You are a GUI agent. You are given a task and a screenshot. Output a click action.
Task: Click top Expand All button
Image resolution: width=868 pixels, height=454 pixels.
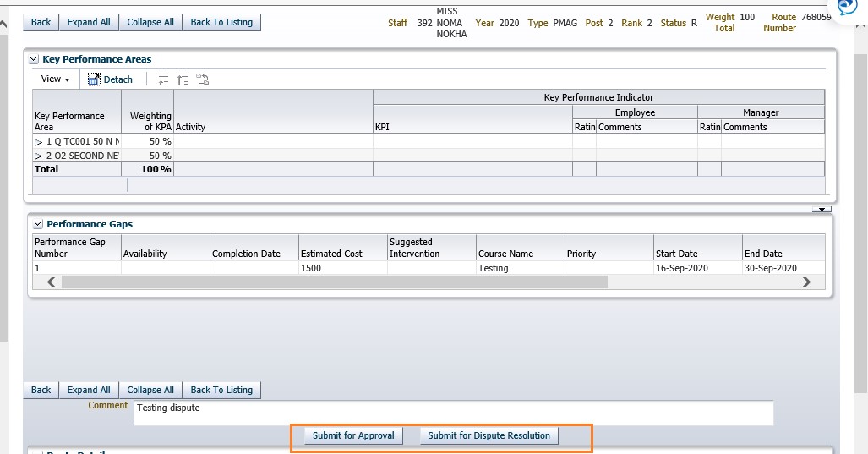click(89, 22)
